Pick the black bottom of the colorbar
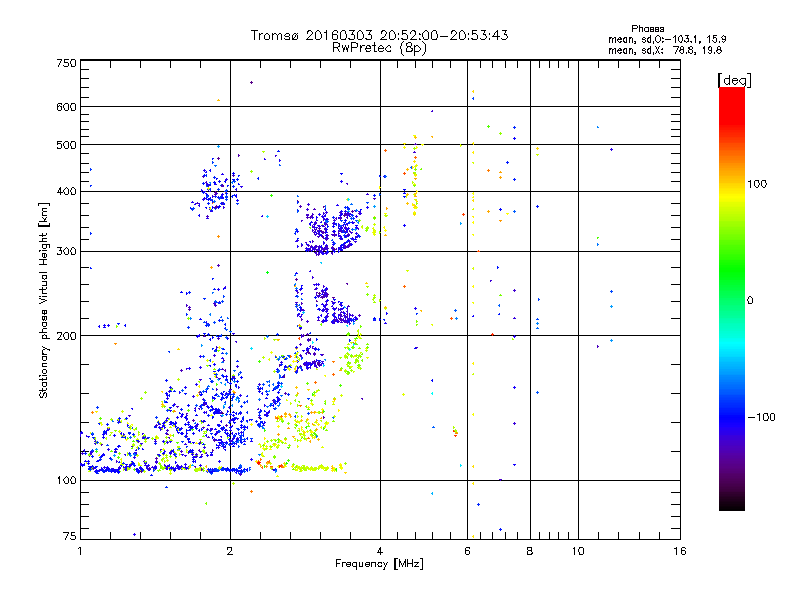 tap(732, 505)
